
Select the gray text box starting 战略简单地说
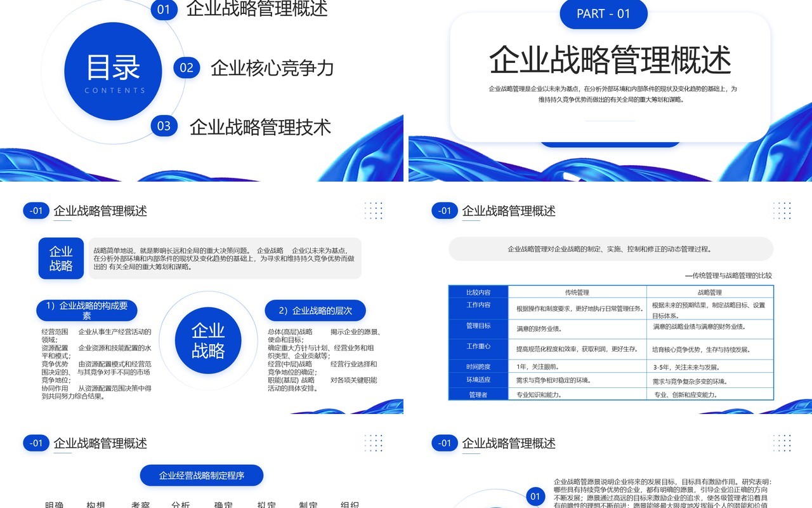(x=225, y=258)
